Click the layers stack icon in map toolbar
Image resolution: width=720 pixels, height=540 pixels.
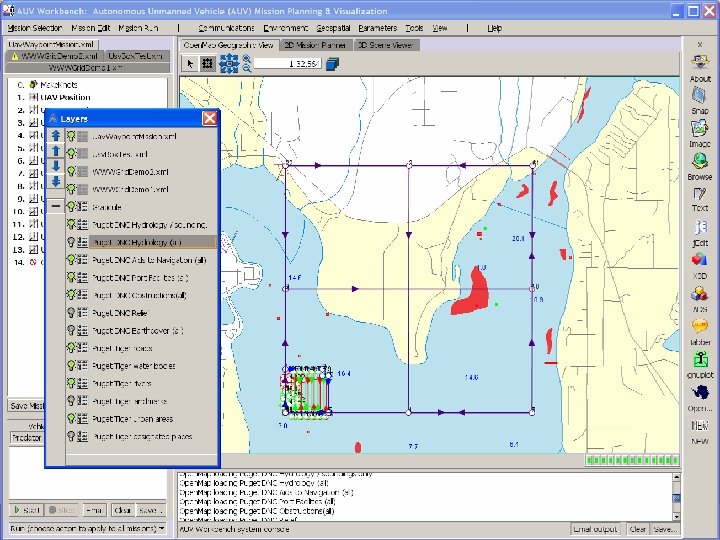pyautogui.click(x=333, y=63)
